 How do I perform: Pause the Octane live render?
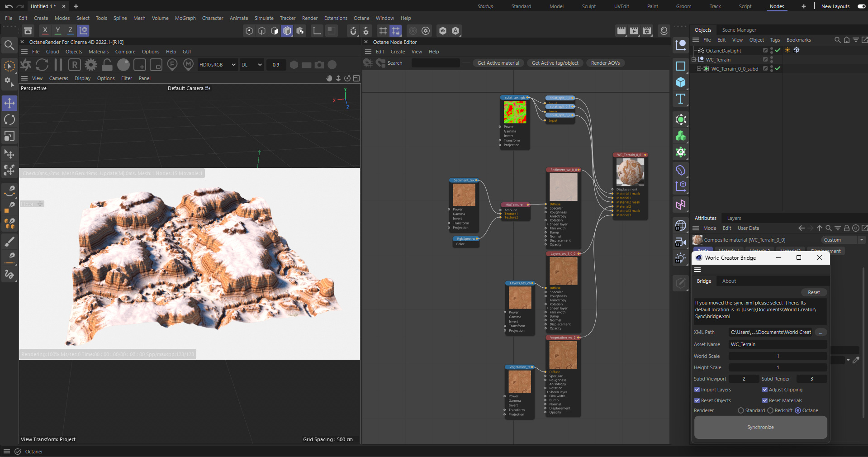[58, 65]
